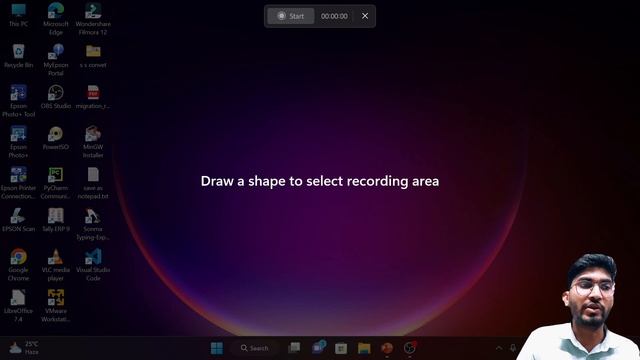This screenshot has width=640, height=360.
Task: Click the taskbar Search box
Action: pos(255,348)
